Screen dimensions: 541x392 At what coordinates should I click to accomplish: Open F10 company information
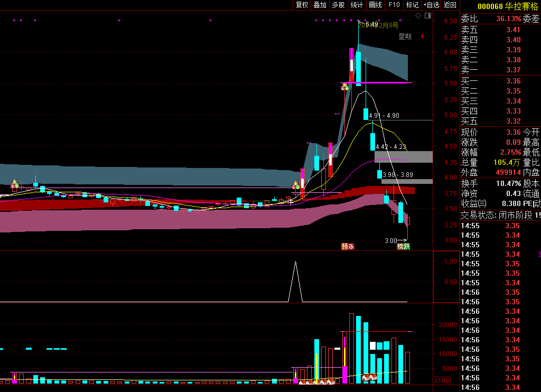pyautogui.click(x=394, y=5)
